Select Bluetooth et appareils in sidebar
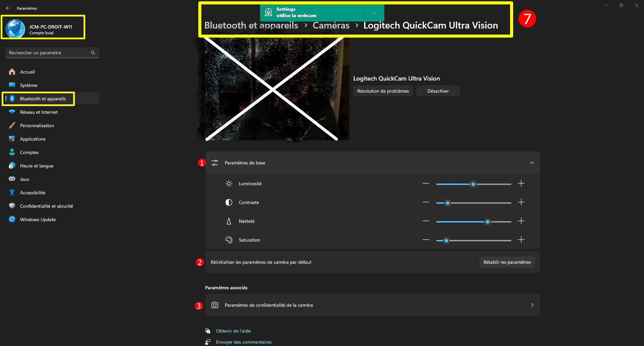The image size is (644, 346). coord(52,99)
